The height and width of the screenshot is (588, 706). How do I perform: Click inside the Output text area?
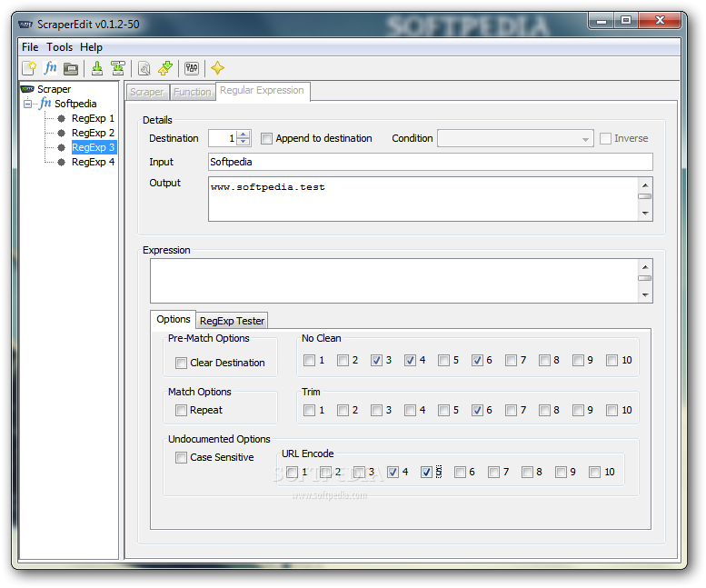pos(423,199)
